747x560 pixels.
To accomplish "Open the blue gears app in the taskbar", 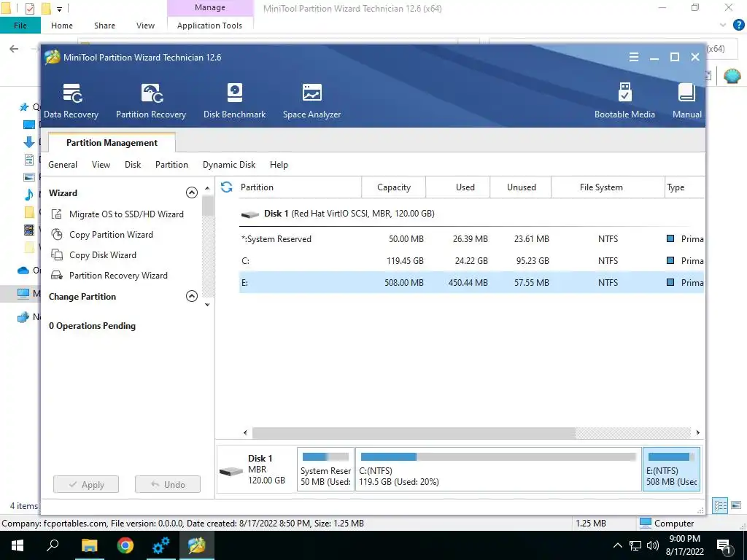I will coord(161,545).
